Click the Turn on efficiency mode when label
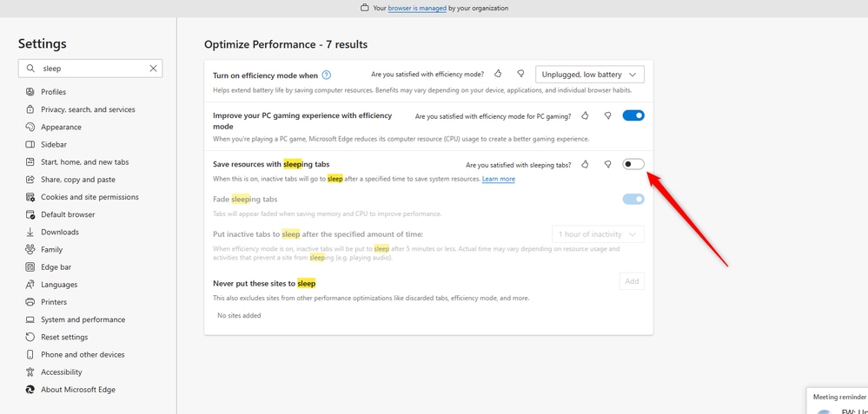The height and width of the screenshot is (414, 868). (x=265, y=76)
